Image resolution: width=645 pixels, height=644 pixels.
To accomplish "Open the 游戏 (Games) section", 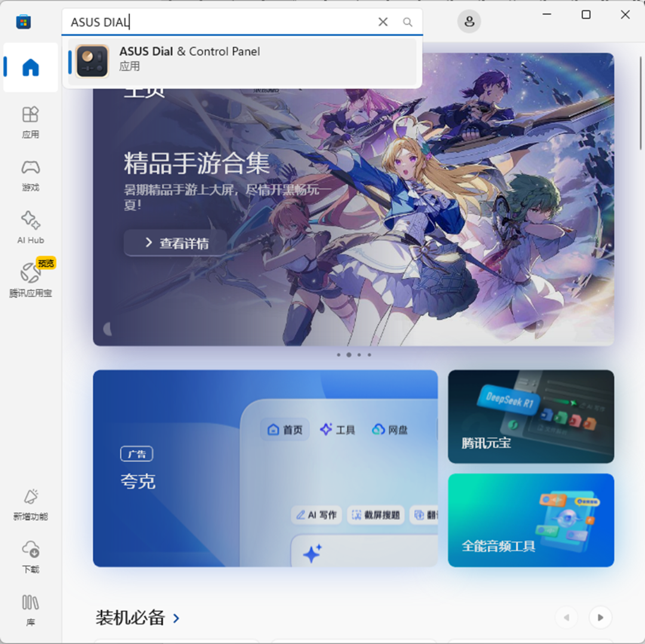I will [x=30, y=176].
